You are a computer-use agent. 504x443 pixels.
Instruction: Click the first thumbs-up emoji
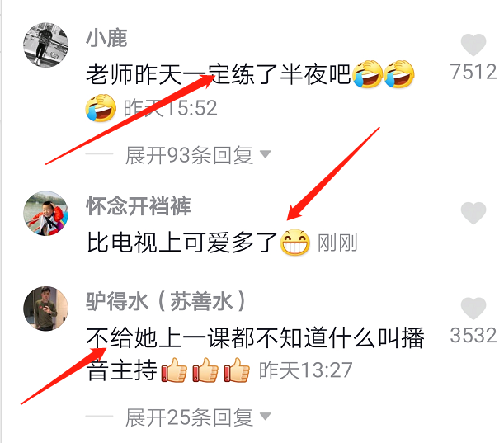pos(173,370)
